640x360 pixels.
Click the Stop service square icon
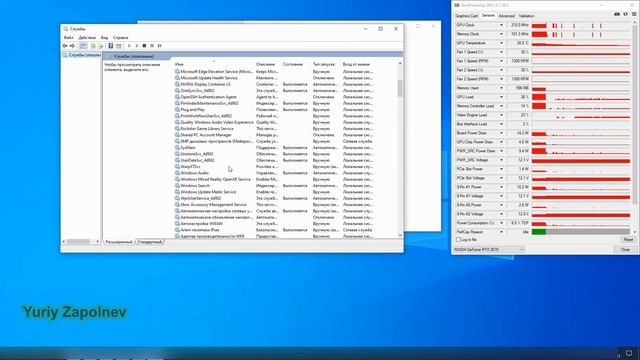tap(144, 46)
